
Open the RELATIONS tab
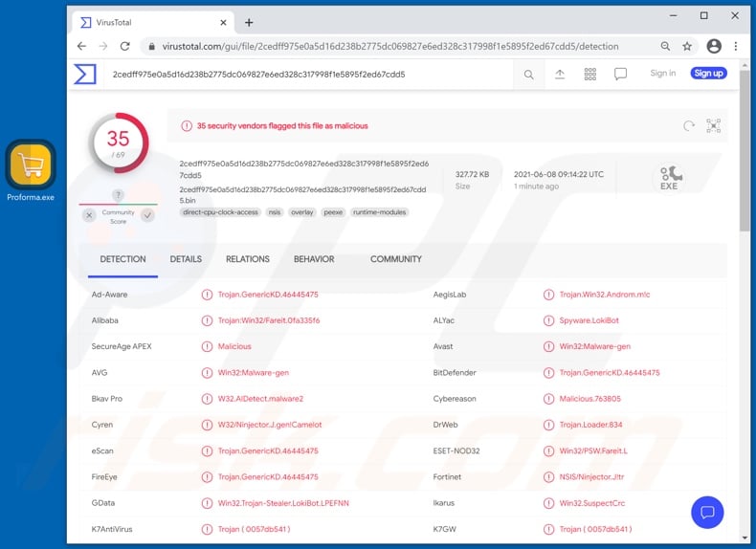click(248, 259)
